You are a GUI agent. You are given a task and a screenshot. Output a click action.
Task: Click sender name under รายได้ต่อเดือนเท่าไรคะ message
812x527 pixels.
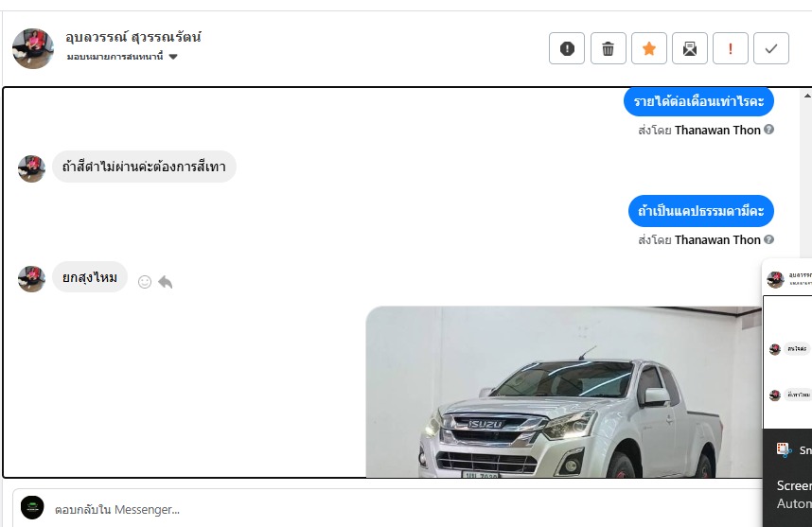[717, 130]
